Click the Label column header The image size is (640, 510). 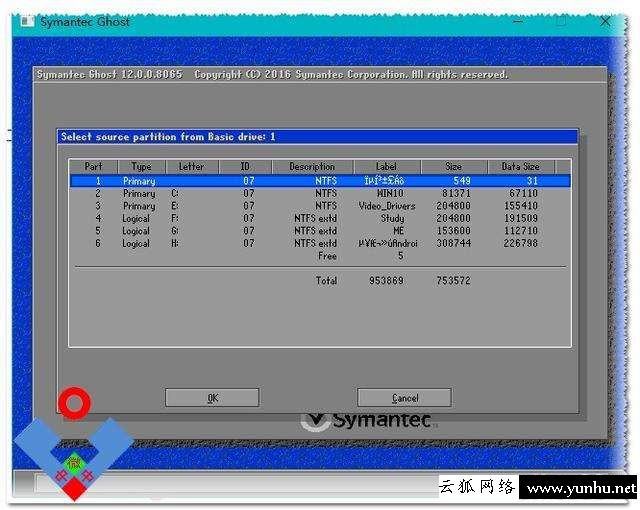point(387,166)
